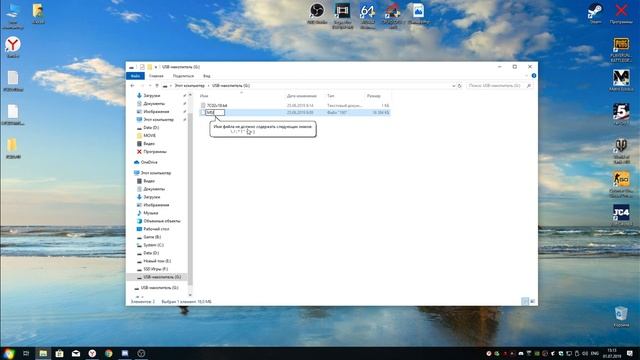Switch to the Вид ribbon tab
Image resolution: width=640 pixels, height=360 pixels.
(x=207, y=76)
